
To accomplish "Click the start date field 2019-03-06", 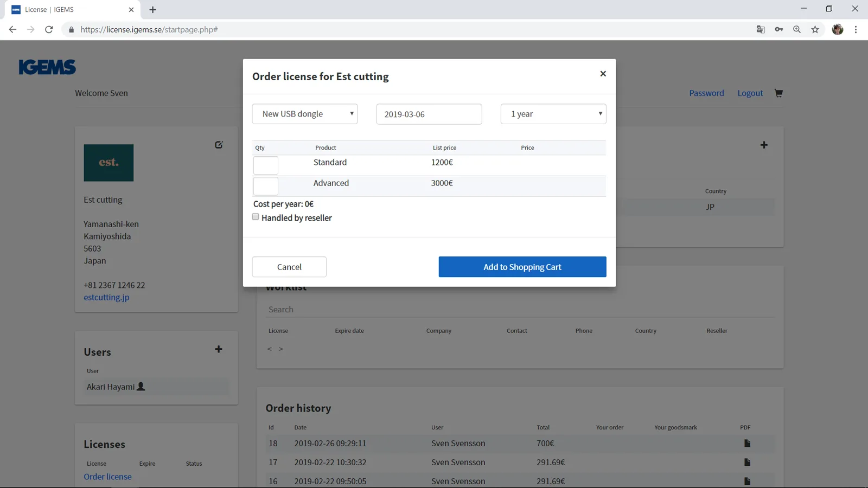I will [429, 114].
